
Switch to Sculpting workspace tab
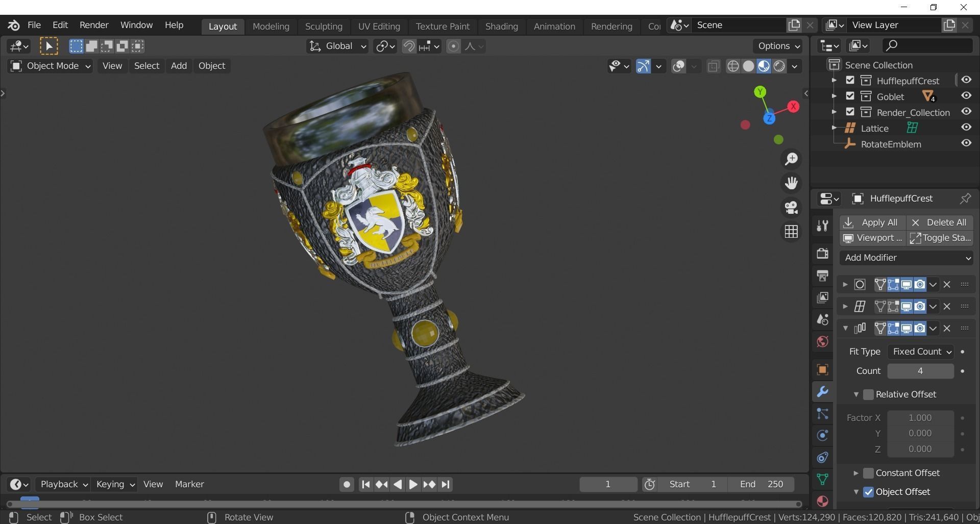point(324,27)
